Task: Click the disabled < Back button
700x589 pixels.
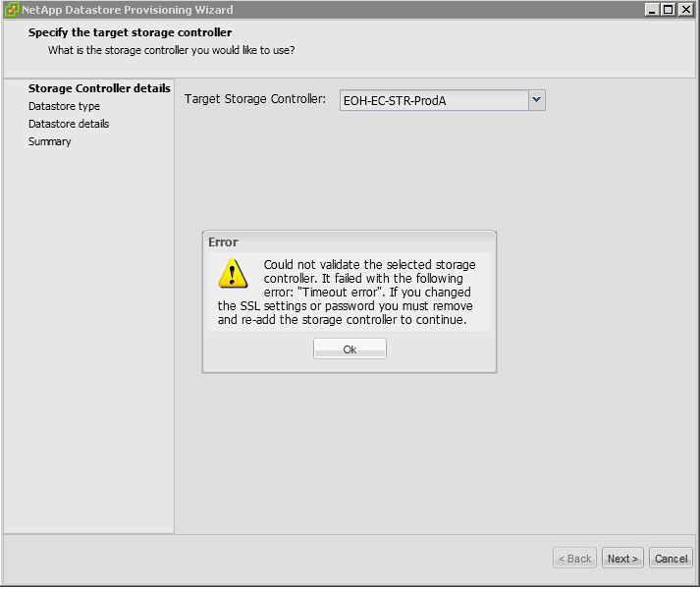Action: (x=574, y=559)
